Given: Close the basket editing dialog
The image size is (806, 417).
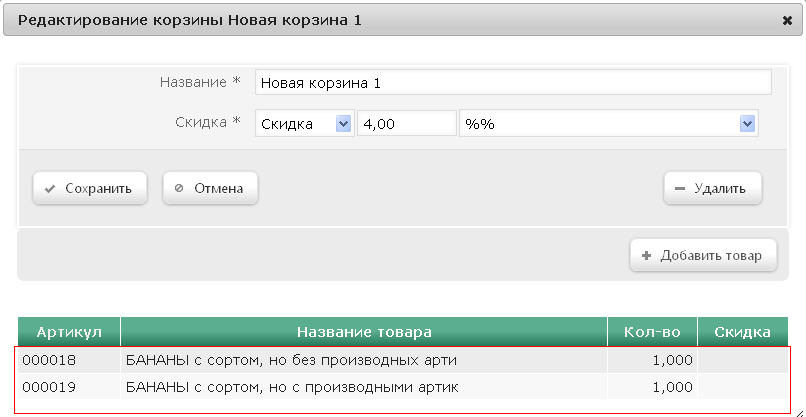Looking at the screenshot, I should pyautogui.click(x=786, y=21).
